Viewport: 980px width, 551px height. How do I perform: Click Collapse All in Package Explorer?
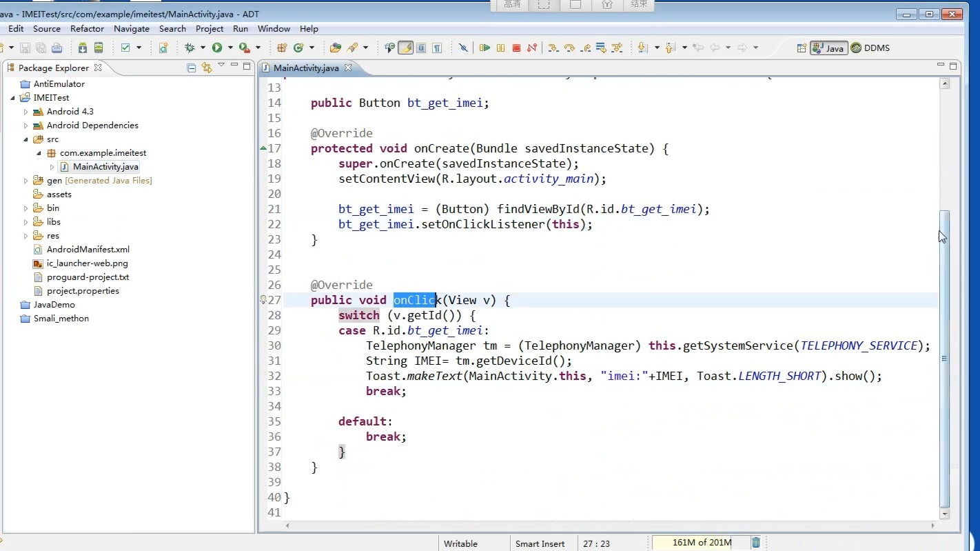coord(192,68)
